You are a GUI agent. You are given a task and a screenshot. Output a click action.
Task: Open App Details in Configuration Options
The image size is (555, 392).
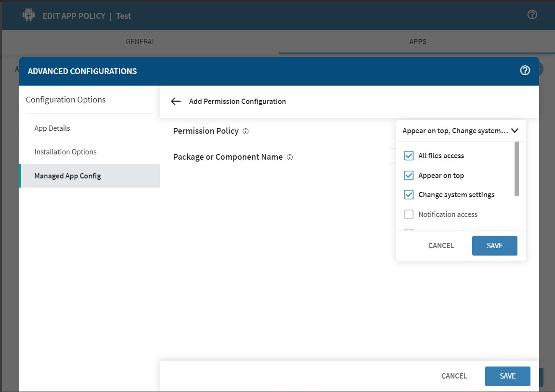[52, 128]
